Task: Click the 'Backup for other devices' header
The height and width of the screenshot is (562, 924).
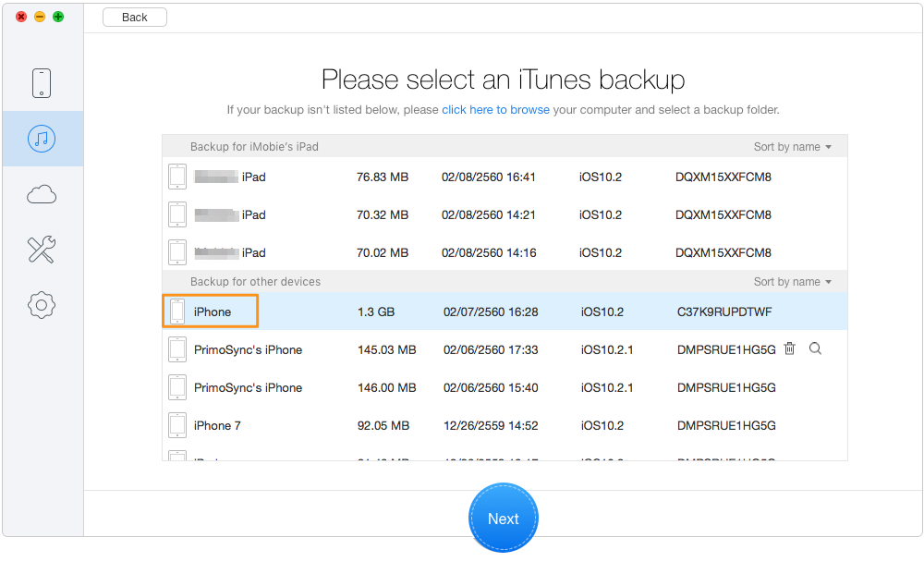Action: coord(255,282)
